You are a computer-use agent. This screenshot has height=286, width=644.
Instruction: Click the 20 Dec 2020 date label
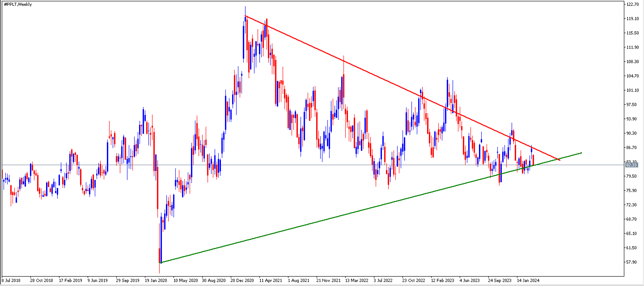click(x=242, y=280)
